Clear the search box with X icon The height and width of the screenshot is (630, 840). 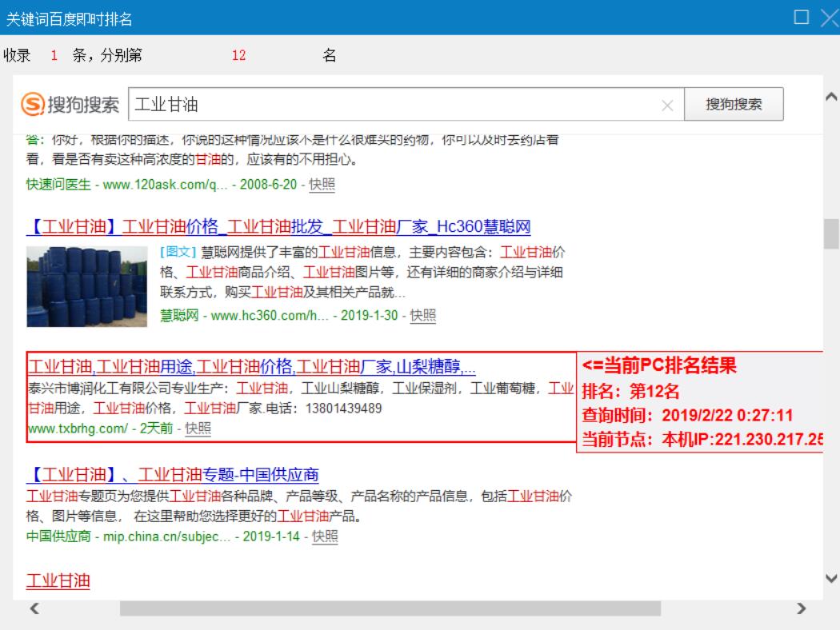tap(667, 106)
